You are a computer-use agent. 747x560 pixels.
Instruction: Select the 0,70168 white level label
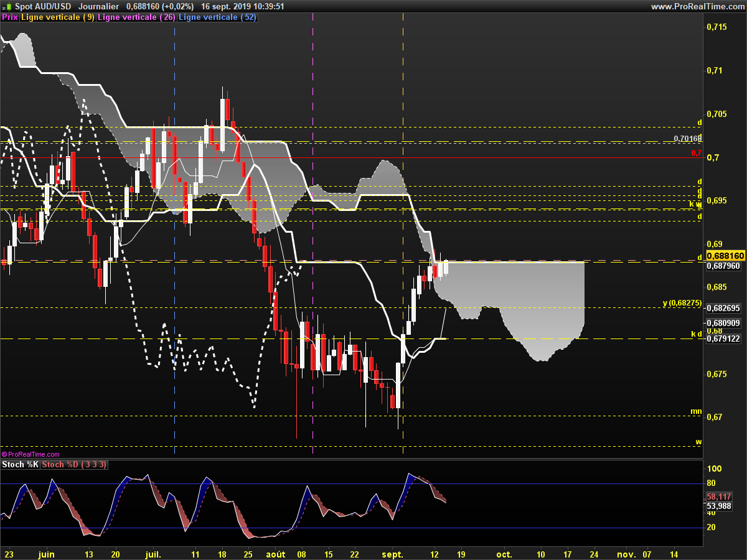point(687,139)
